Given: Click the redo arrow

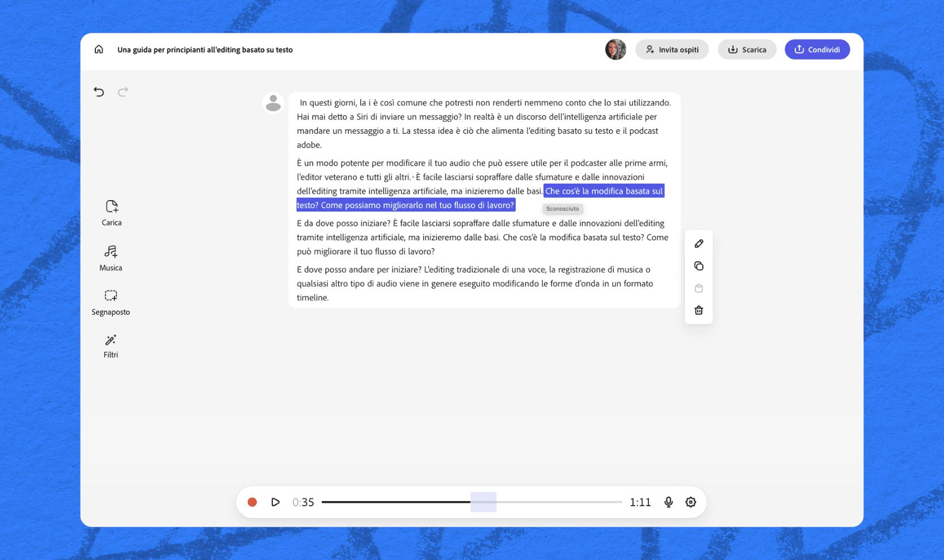Looking at the screenshot, I should (x=123, y=92).
